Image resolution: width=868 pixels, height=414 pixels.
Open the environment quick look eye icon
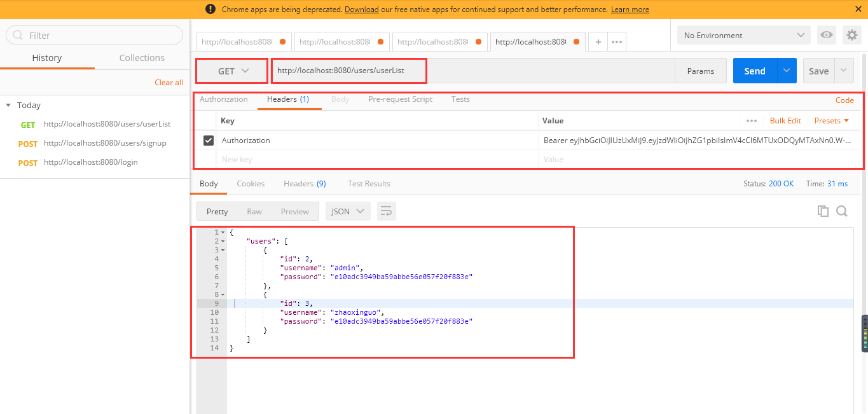[826, 35]
